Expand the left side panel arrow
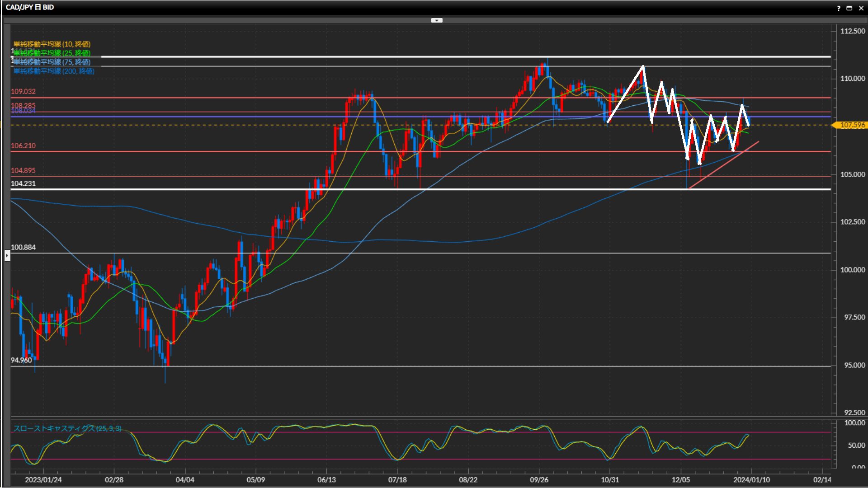This screenshot has width=868, height=488. pyautogui.click(x=7, y=256)
